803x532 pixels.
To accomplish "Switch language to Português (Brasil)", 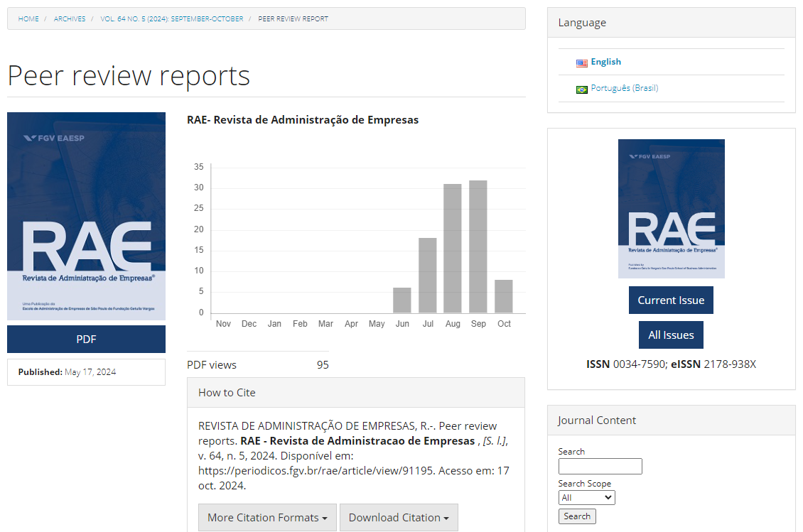I will coord(624,88).
